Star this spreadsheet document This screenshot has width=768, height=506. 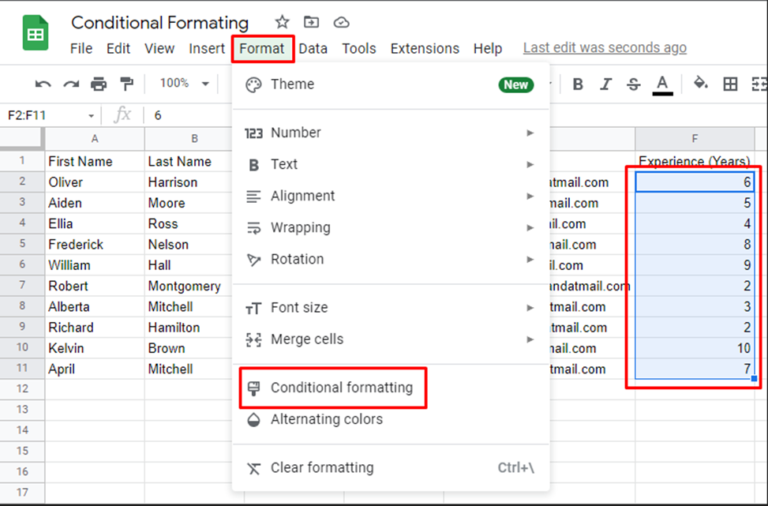click(282, 22)
